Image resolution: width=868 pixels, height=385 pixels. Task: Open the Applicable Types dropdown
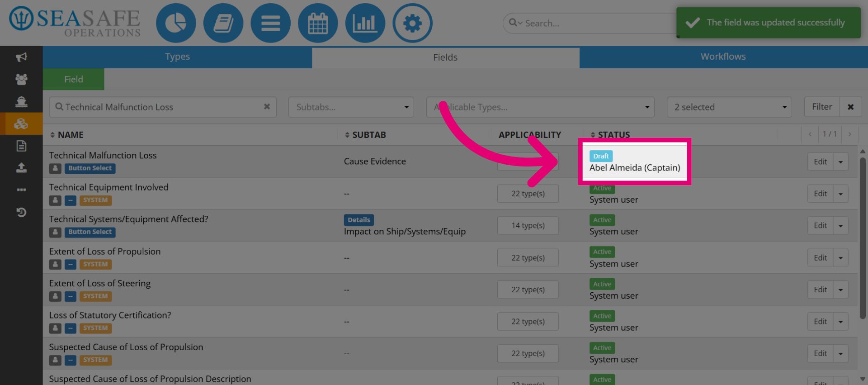click(540, 107)
